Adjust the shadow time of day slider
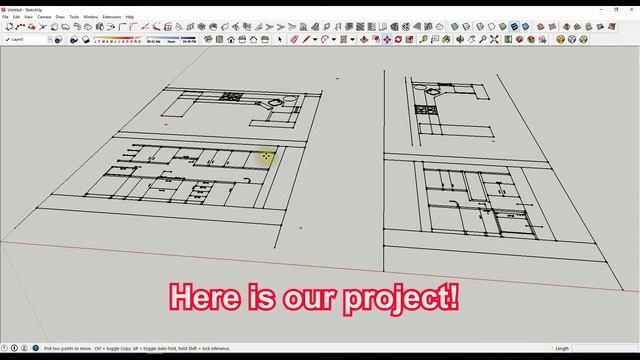This screenshot has height=360, width=640. (171, 40)
